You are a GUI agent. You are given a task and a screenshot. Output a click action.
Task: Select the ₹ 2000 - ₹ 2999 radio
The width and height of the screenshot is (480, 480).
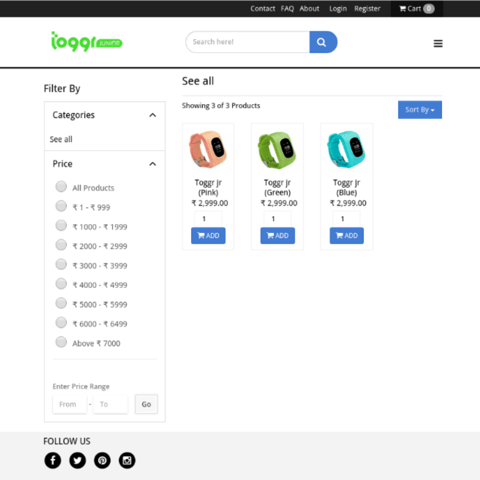[x=61, y=245]
